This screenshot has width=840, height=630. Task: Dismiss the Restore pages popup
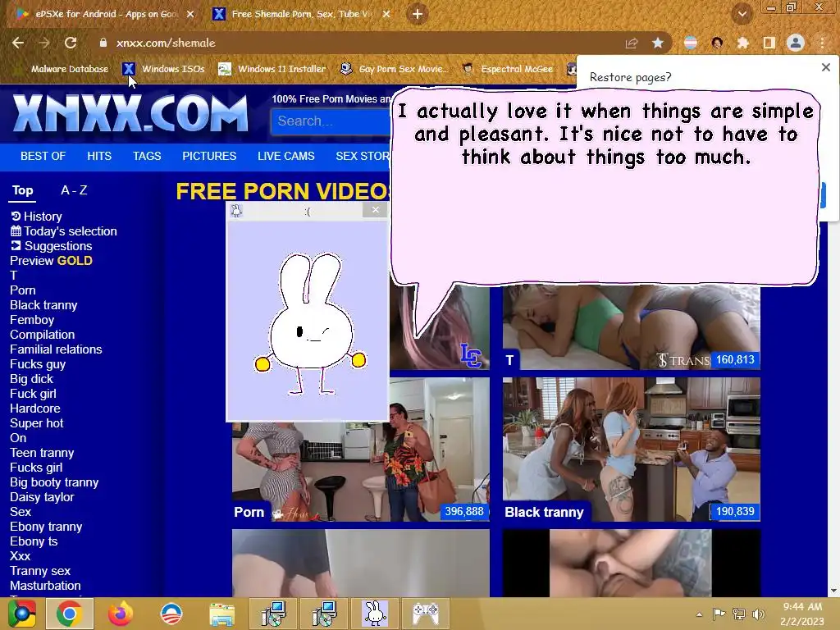point(825,67)
